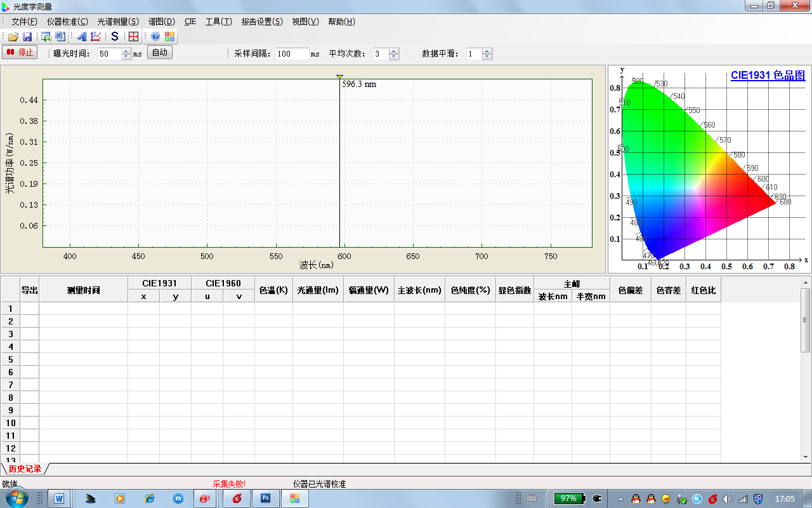The width and height of the screenshot is (812, 508).
Task: Export report to Word via toolbar icon
Action: pos(60,37)
